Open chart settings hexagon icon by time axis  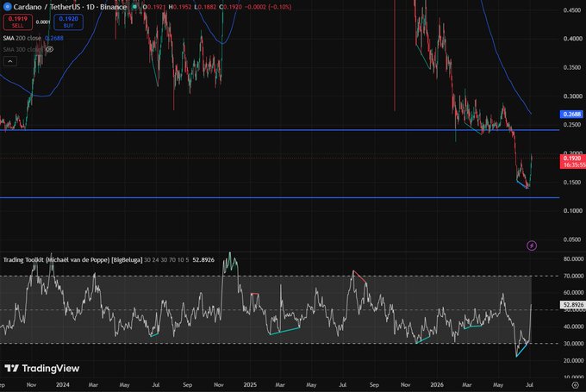(575, 384)
